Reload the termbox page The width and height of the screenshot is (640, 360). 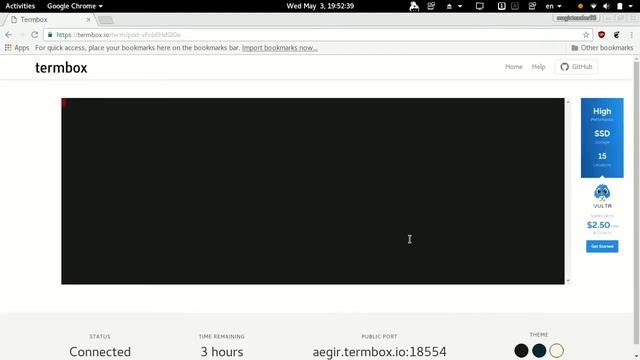(x=35, y=35)
